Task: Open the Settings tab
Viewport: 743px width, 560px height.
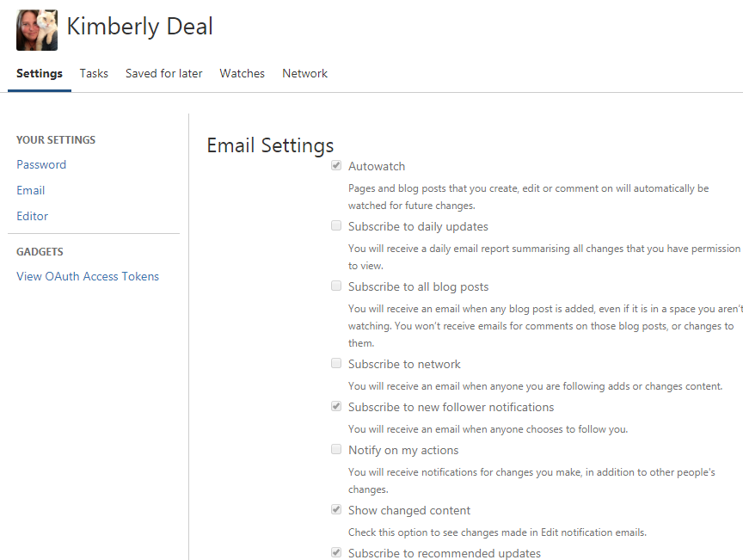Action: click(40, 73)
